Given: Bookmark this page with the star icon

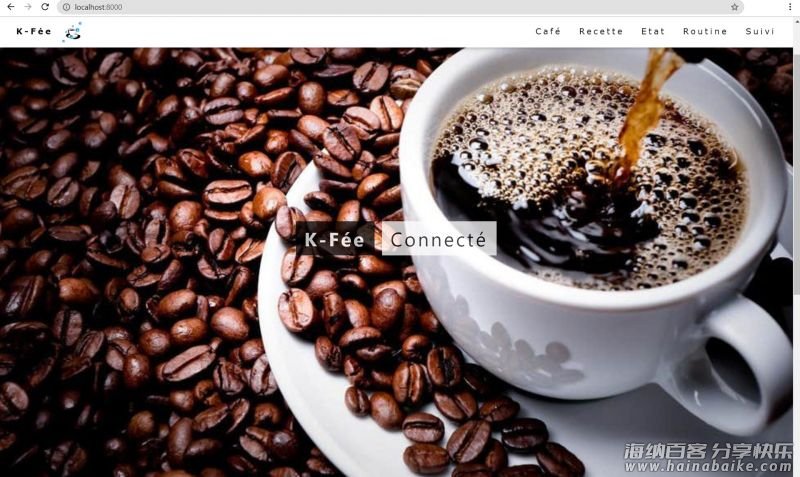Looking at the screenshot, I should coord(735,7).
